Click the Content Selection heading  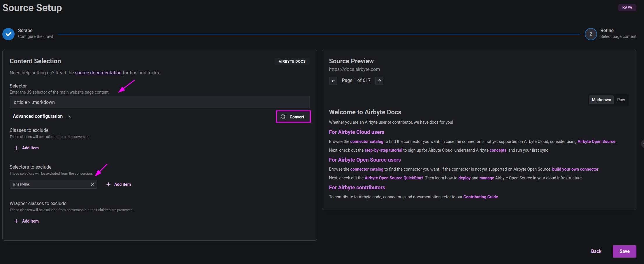pos(35,61)
